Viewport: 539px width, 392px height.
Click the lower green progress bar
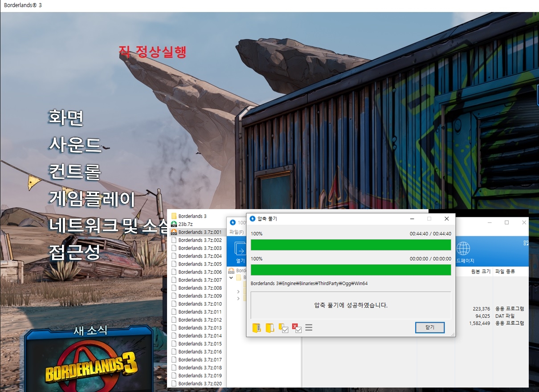351,270
